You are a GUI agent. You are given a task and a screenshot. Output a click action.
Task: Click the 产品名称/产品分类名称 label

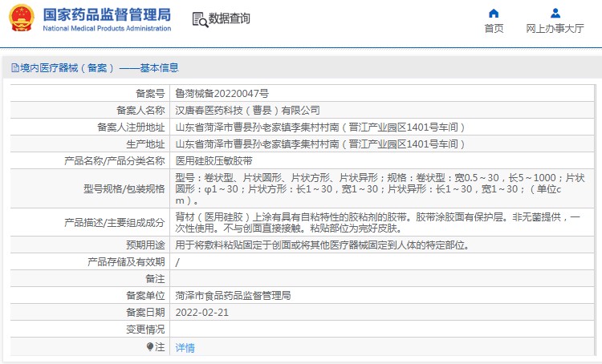click(115, 161)
